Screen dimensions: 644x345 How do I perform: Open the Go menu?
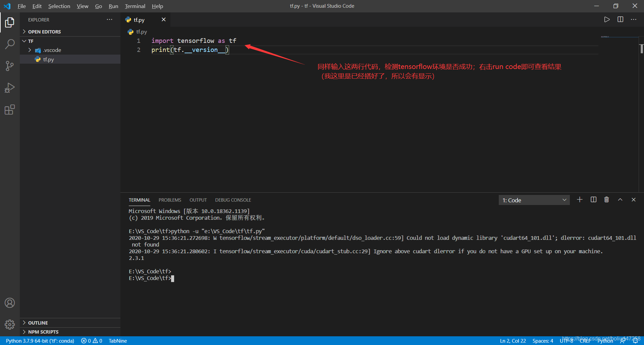click(x=98, y=6)
